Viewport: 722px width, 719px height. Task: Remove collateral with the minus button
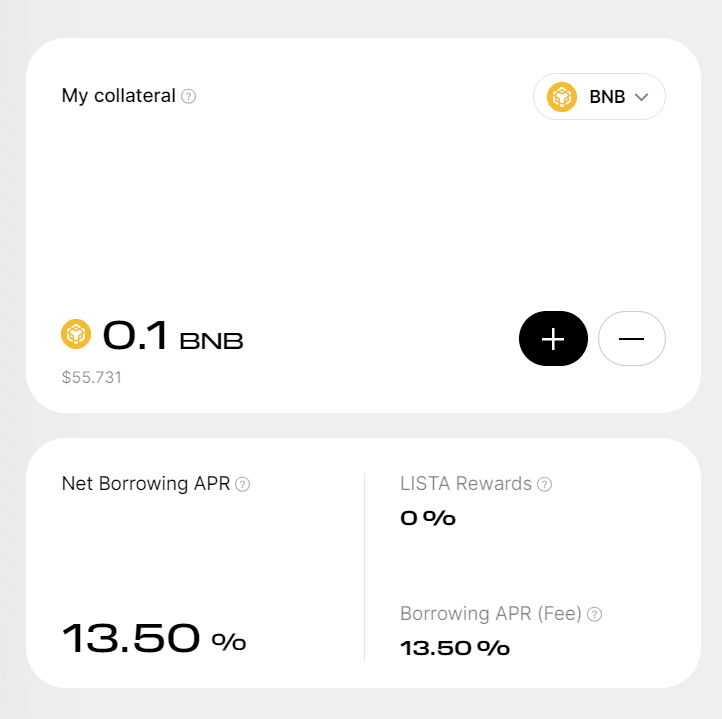pos(631,339)
